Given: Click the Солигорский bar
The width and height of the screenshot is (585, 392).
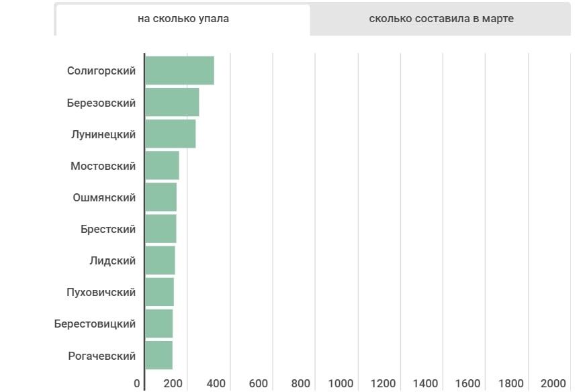Looking at the screenshot, I should (x=179, y=70).
